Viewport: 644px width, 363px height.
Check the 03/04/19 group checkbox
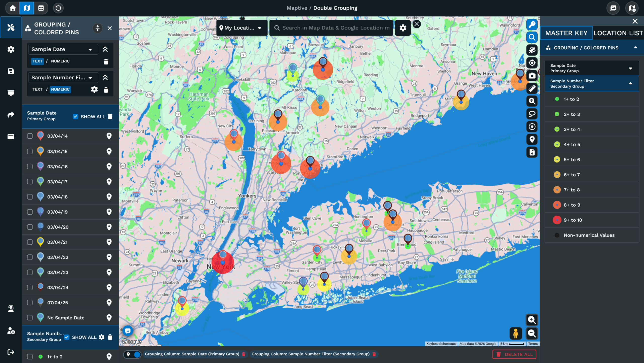pyautogui.click(x=30, y=212)
